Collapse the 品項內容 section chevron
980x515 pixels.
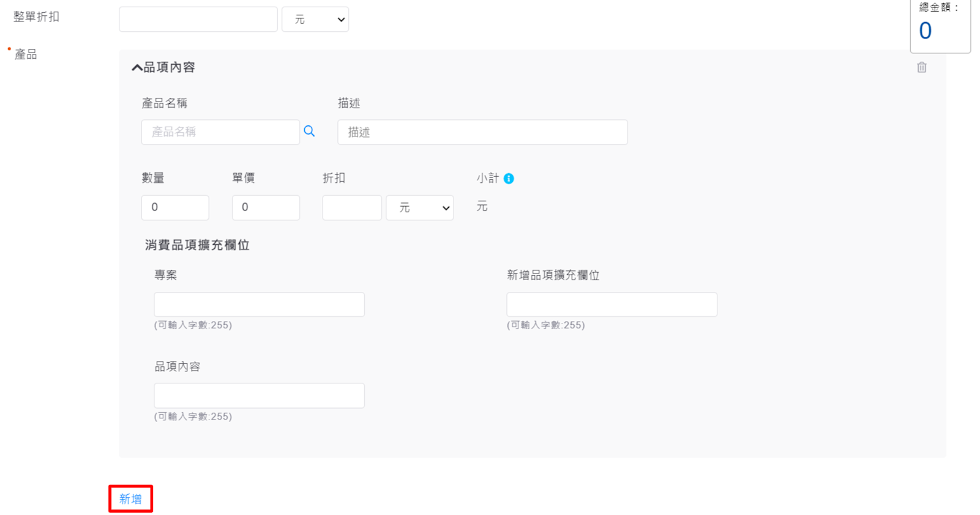pos(137,68)
